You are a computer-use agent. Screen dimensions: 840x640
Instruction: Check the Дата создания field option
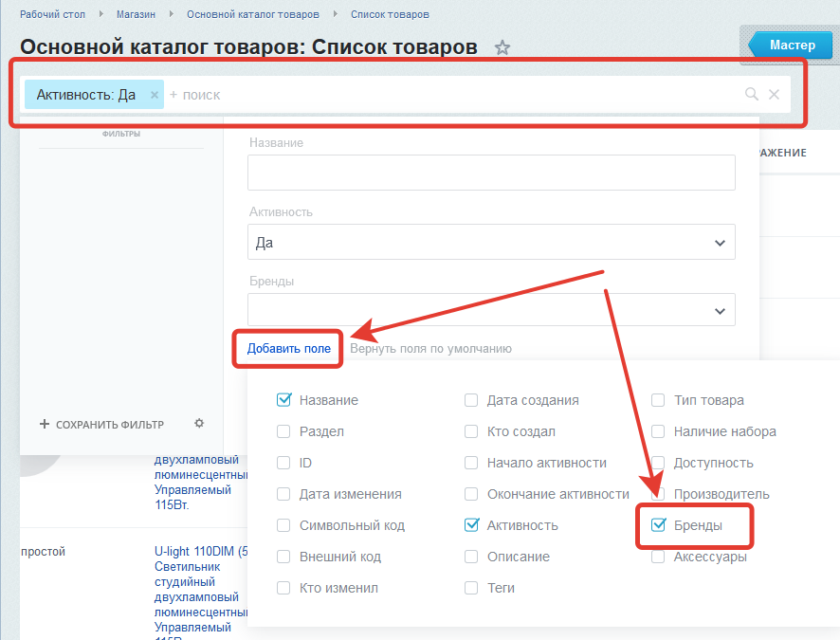[x=471, y=400]
